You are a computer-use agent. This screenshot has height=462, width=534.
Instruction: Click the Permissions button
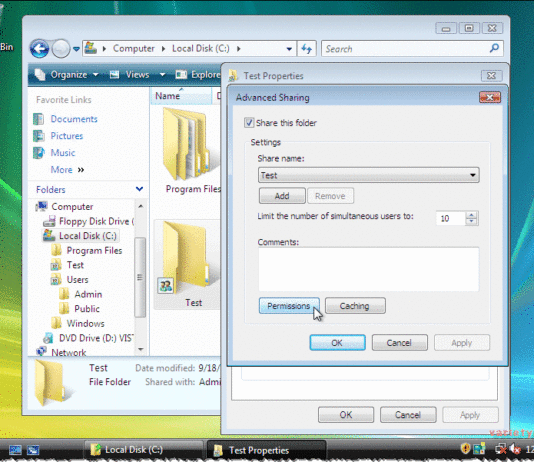(x=289, y=306)
